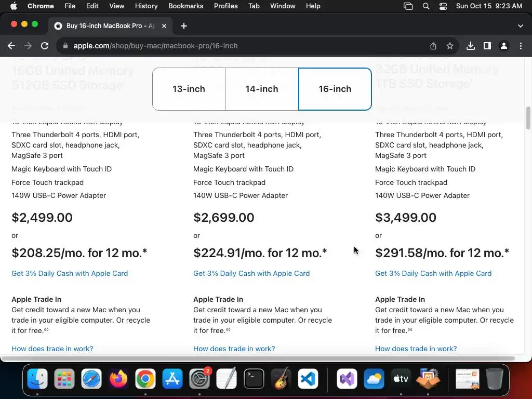Image resolution: width=532 pixels, height=399 pixels.
Task: Open Chrome profile avatar
Action: point(504,46)
